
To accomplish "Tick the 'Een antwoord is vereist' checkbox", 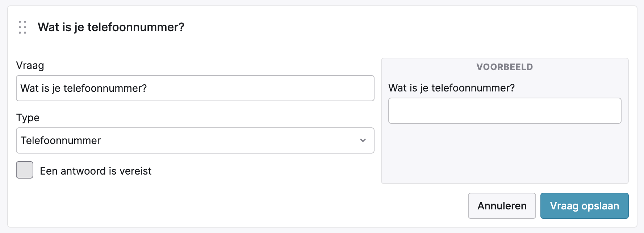I will [x=25, y=170].
